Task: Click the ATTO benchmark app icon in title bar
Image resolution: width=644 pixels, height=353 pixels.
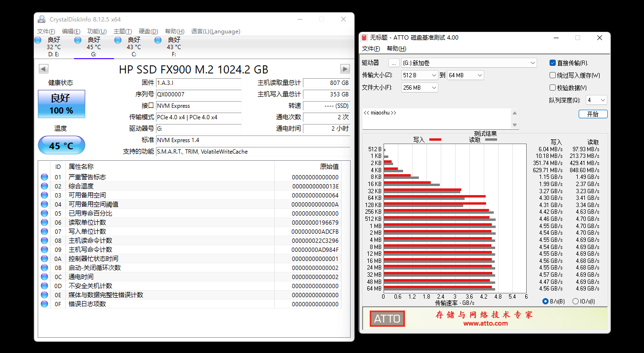Action: (x=364, y=38)
